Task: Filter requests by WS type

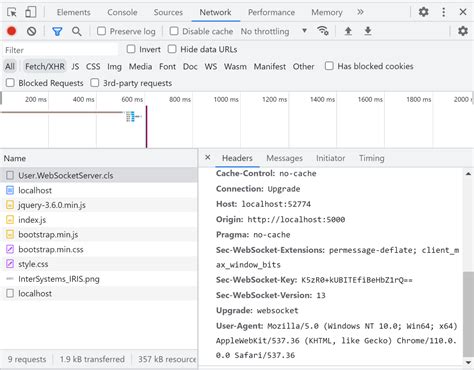Action: point(211,66)
